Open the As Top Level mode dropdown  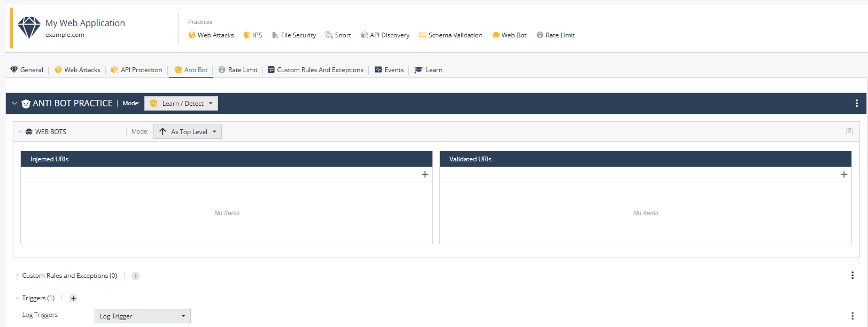pos(188,132)
